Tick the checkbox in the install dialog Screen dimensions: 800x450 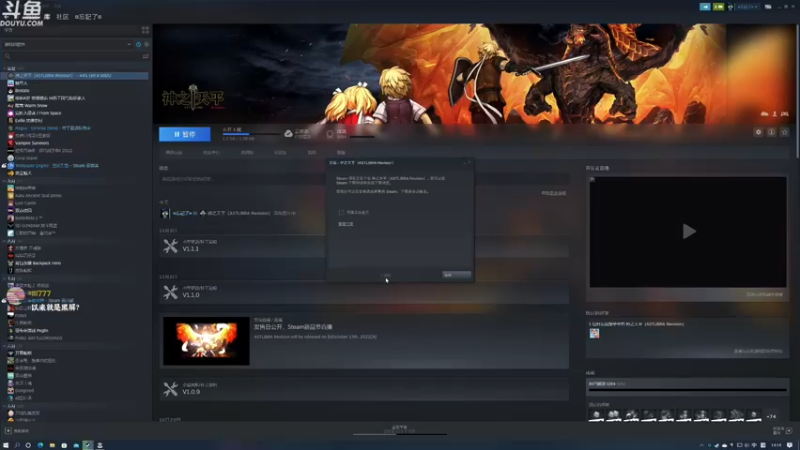[341, 212]
